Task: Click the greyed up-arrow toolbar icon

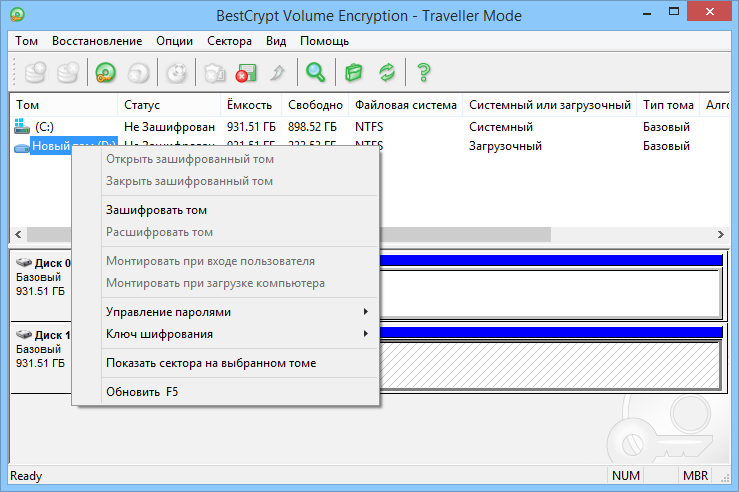Action: pyautogui.click(x=278, y=73)
